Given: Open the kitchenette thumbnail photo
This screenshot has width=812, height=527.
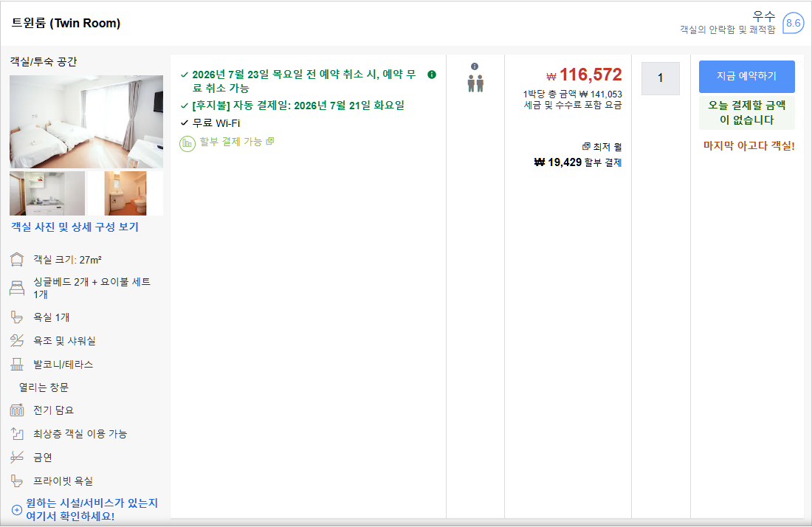Looking at the screenshot, I should 47,193.
